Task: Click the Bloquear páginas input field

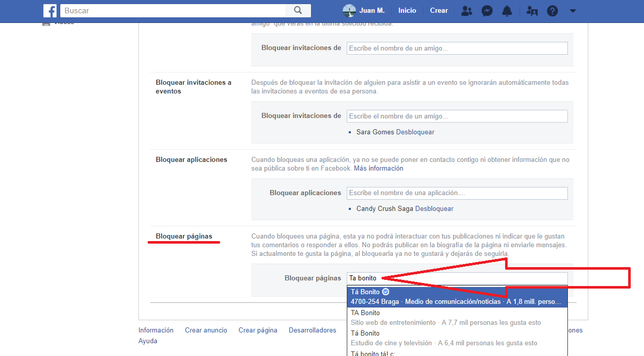Action: tap(457, 278)
